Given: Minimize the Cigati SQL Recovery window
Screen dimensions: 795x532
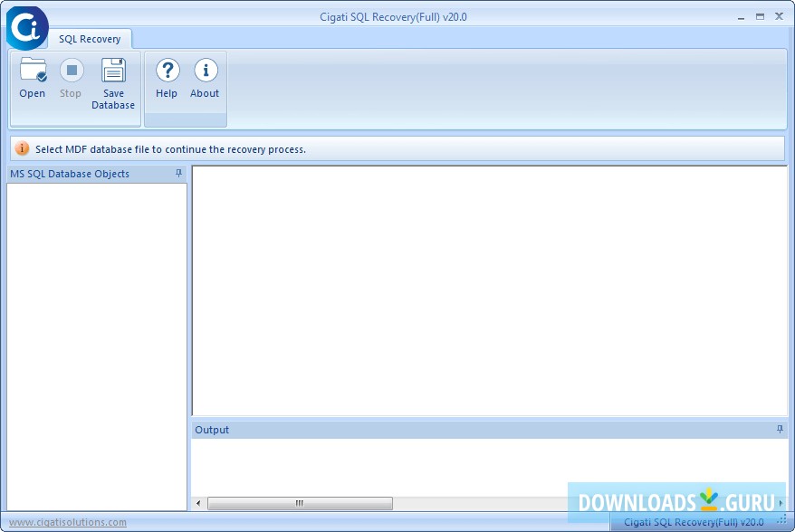Looking at the screenshot, I should tap(741, 17).
